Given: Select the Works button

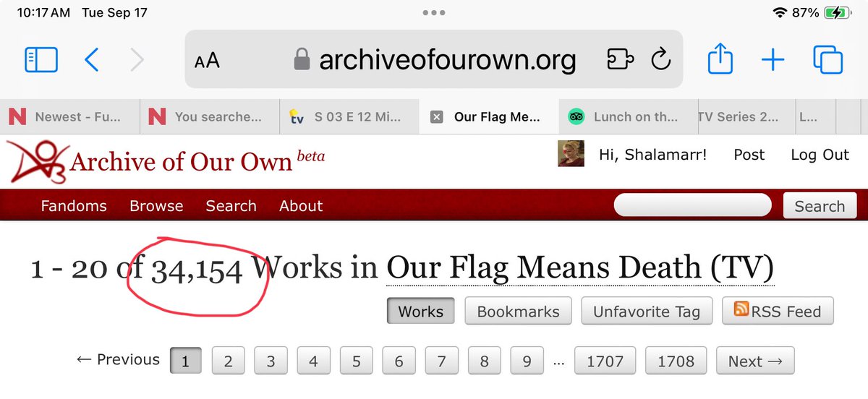Looking at the screenshot, I should 420,312.
